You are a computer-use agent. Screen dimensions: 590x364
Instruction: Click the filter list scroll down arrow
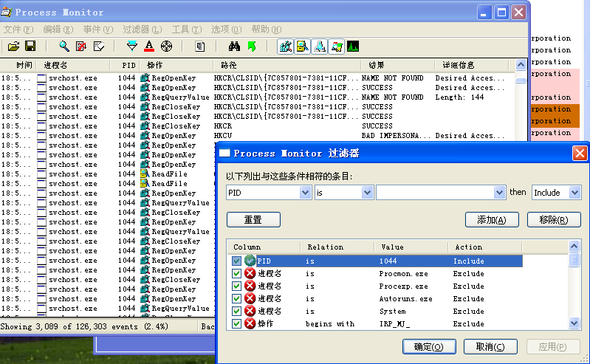pos(574,323)
